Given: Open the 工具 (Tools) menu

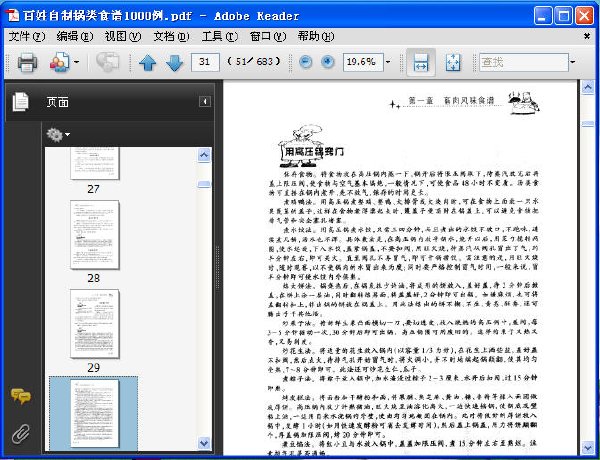Looking at the screenshot, I should pos(220,36).
